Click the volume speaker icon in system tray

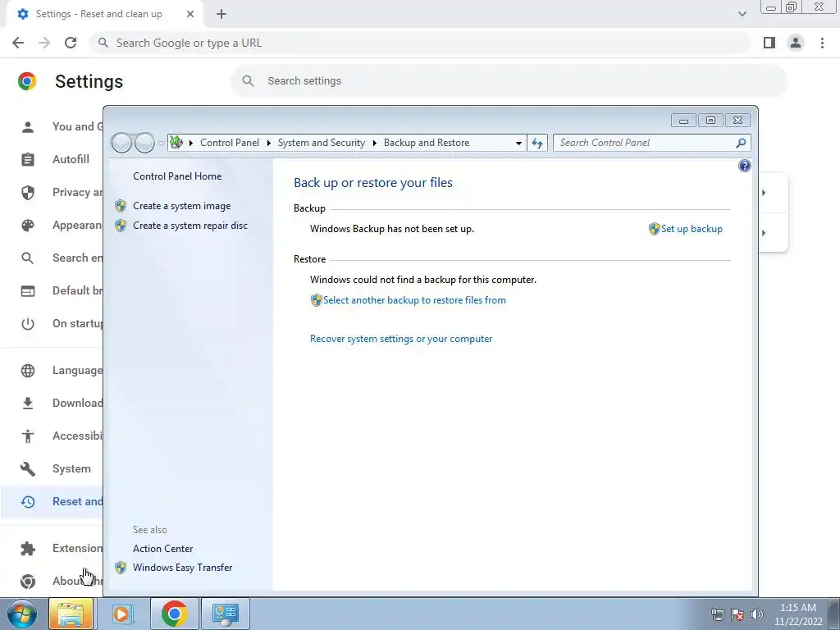pos(757,614)
